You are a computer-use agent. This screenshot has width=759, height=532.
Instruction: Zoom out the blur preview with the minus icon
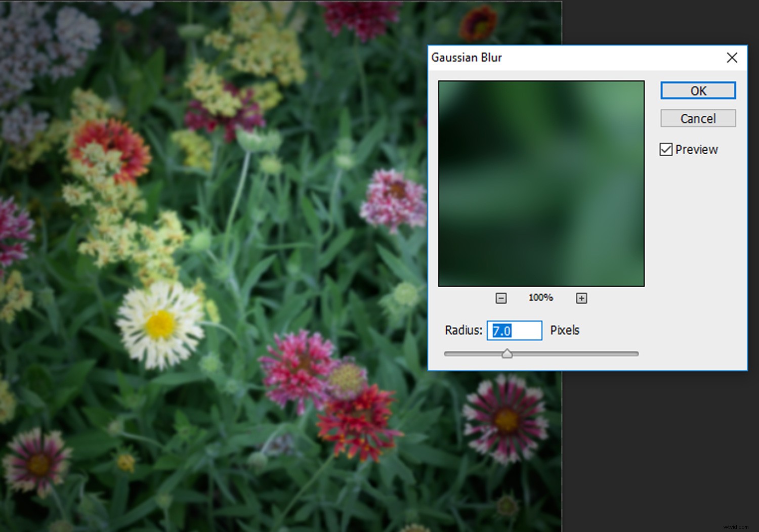pos(501,298)
